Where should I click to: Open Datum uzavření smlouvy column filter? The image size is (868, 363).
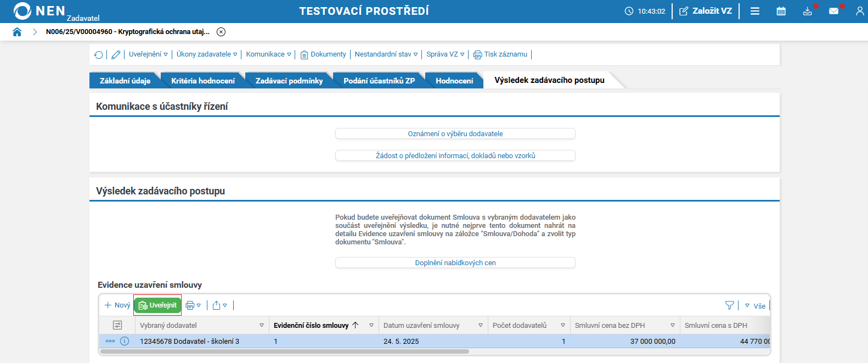481,326
